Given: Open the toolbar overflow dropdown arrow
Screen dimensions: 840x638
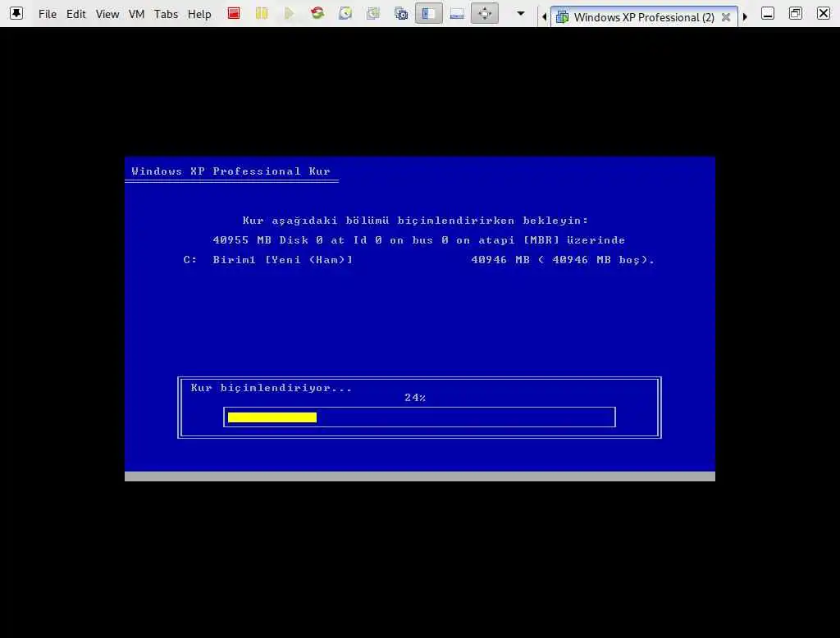Looking at the screenshot, I should (520, 13).
